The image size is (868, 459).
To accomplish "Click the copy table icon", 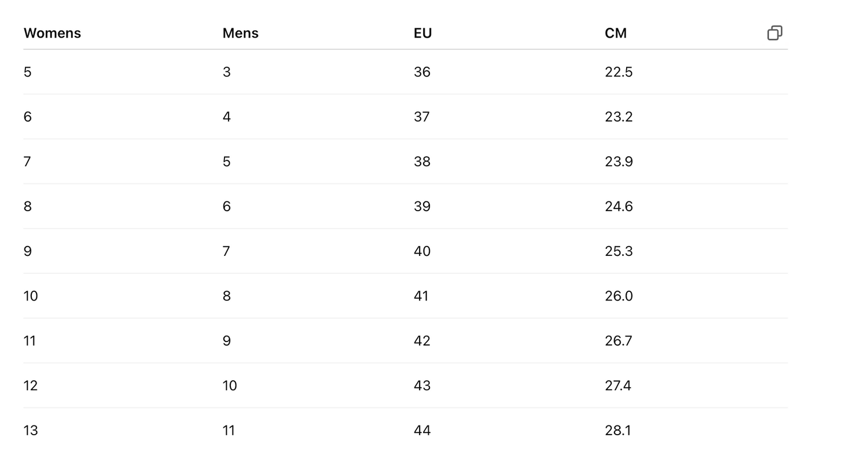I will tap(774, 33).
